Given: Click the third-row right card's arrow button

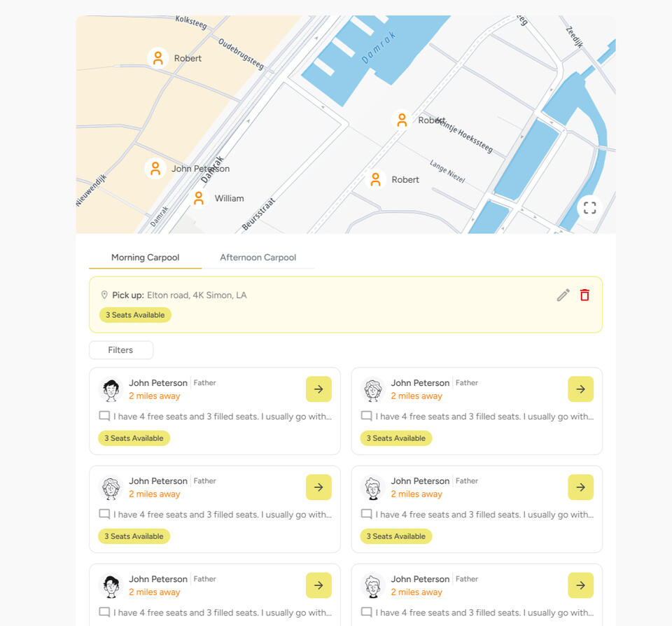Looking at the screenshot, I should [580, 585].
